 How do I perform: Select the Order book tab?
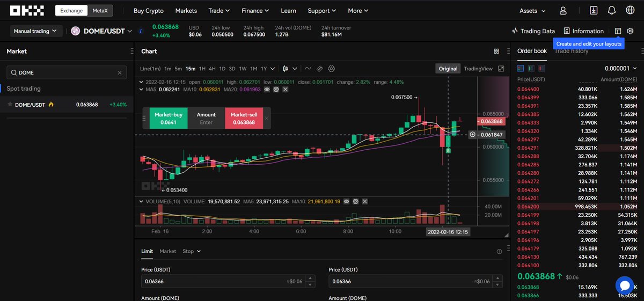(x=532, y=51)
